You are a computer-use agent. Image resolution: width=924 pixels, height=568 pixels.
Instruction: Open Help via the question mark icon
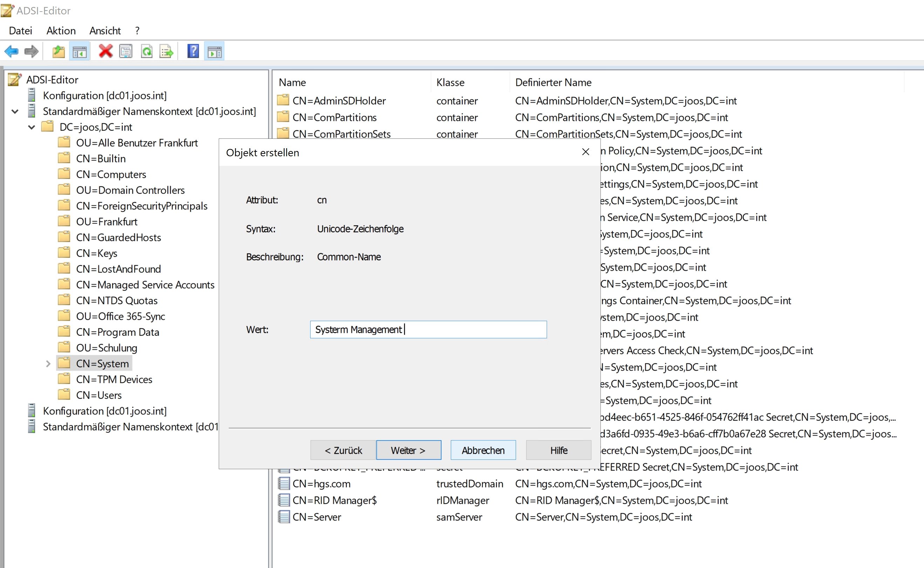point(193,51)
